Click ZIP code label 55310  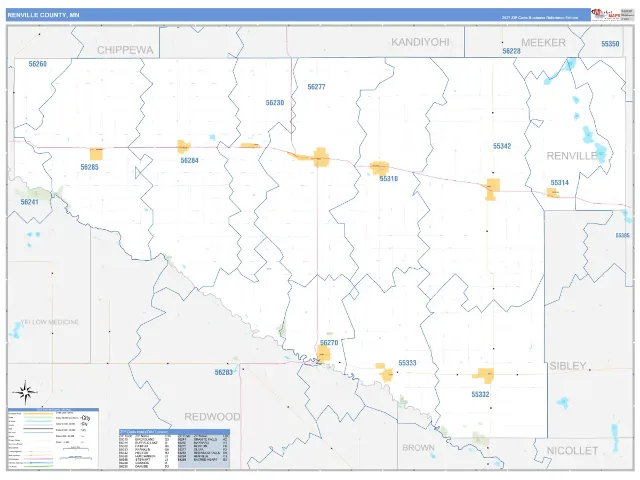[389, 179]
